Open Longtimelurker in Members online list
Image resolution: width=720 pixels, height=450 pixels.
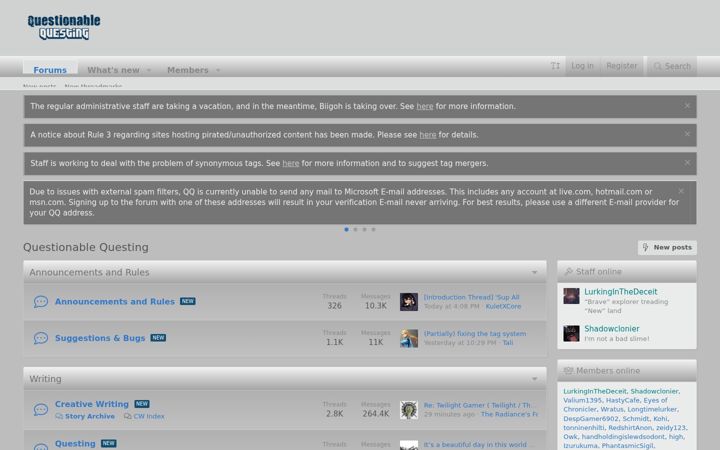click(x=652, y=409)
